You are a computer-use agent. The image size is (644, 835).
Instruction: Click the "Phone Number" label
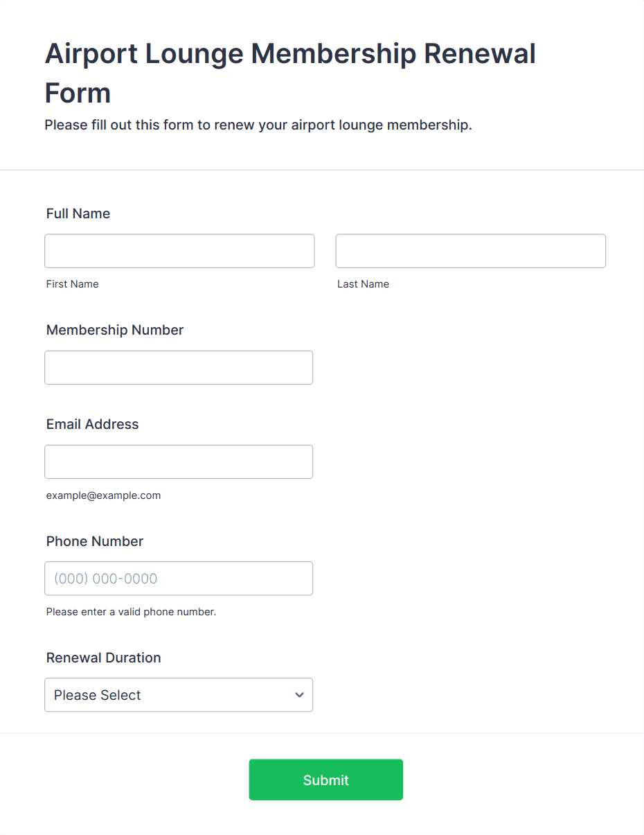click(x=95, y=541)
